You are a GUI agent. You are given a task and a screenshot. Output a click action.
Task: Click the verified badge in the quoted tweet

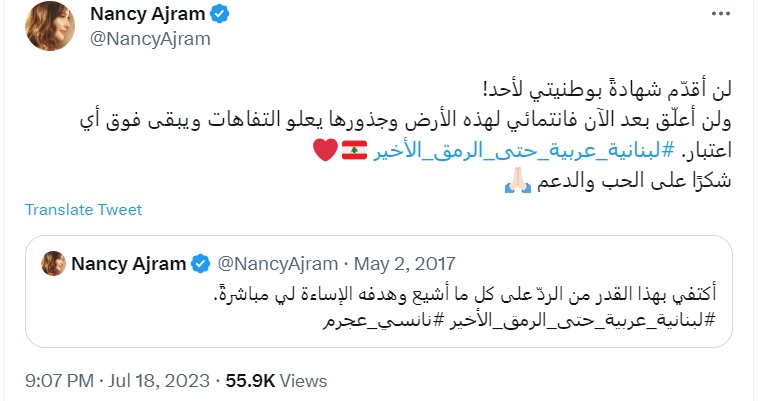pyautogui.click(x=200, y=264)
